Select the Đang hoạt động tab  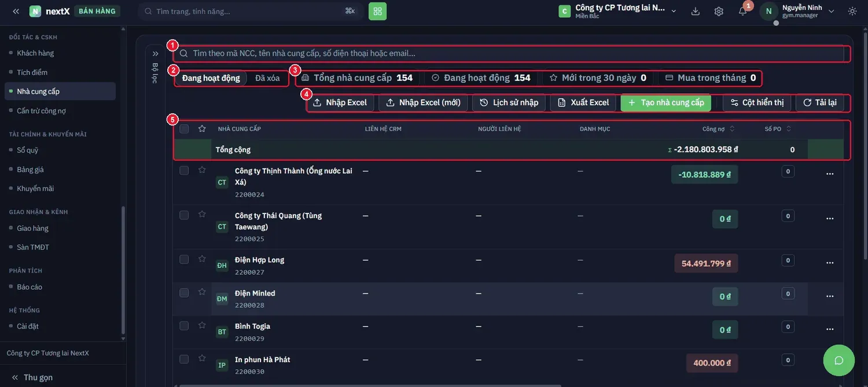click(x=211, y=78)
